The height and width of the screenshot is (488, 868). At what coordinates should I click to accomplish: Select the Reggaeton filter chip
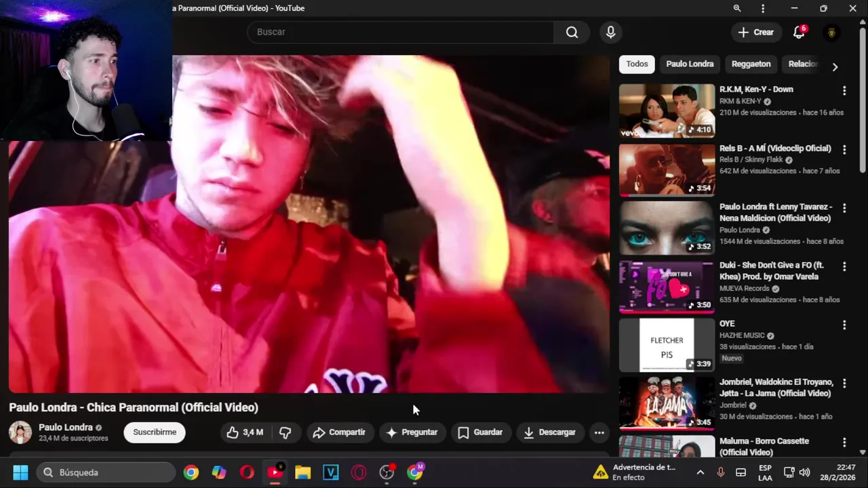pos(751,64)
